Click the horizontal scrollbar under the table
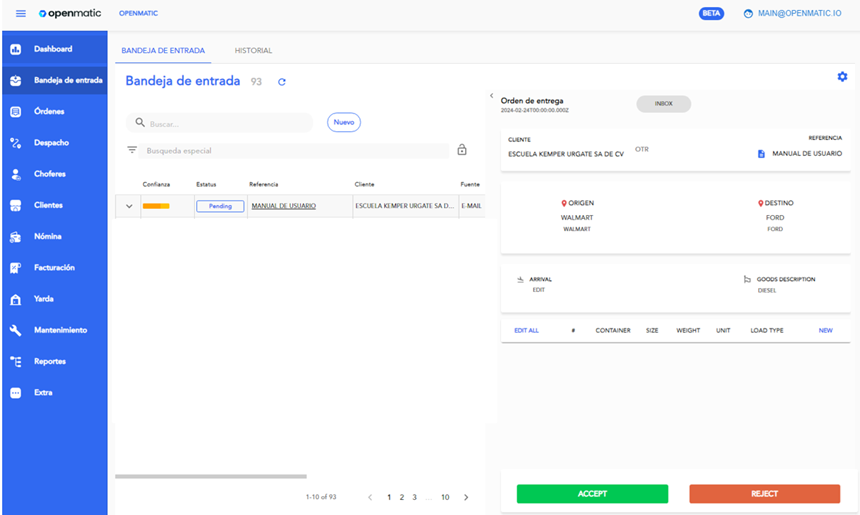860x515 pixels. pyautogui.click(x=210, y=477)
